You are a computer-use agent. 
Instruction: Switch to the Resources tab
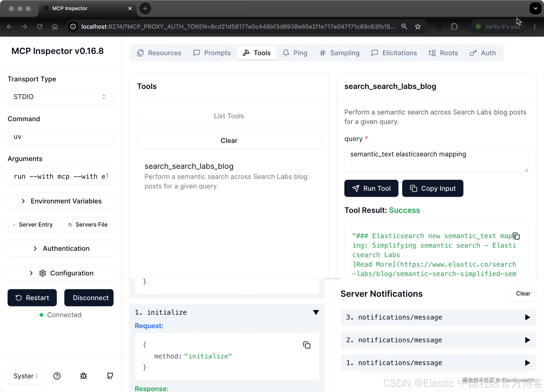[x=159, y=53]
